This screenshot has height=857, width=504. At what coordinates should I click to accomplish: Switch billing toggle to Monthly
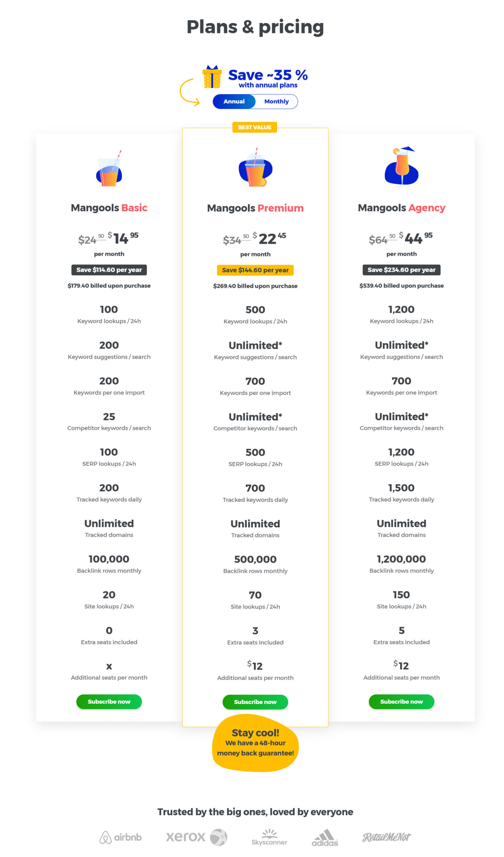click(276, 101)
